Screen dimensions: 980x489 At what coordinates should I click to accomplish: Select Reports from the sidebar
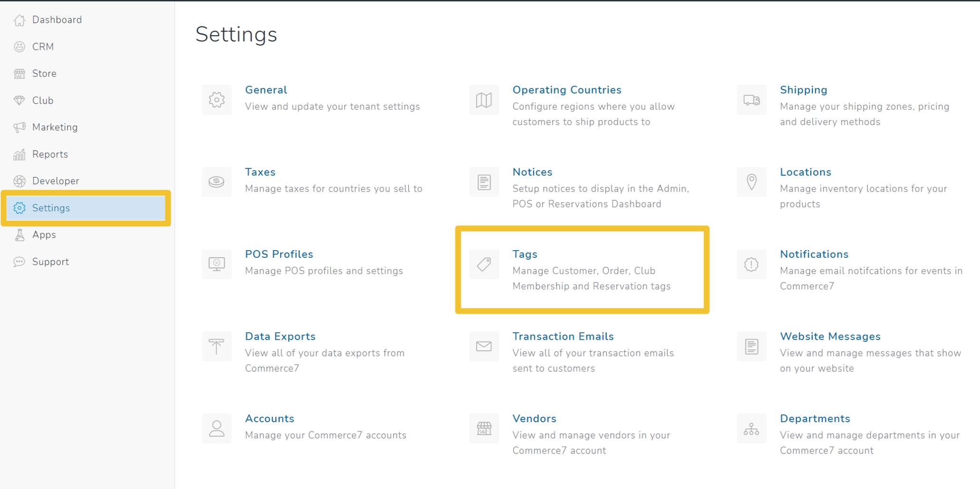(50, 154)
